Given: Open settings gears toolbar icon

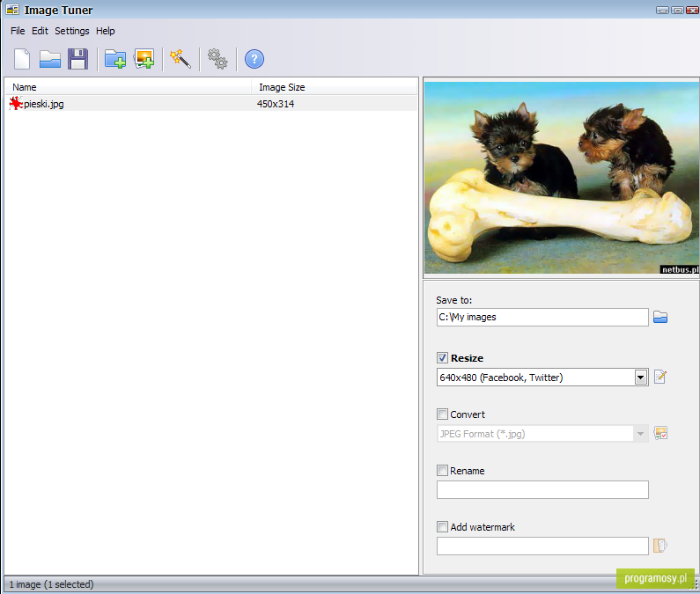Looking at the screenshot, I should pos(217,59).
